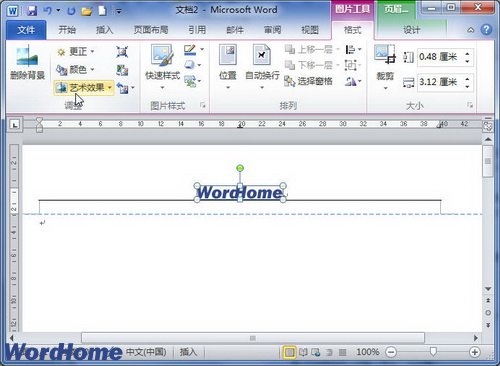Screen dimensions: 500x366
Task: Click the 中文(中国) language indicator
Action: [x=146, y=352]
